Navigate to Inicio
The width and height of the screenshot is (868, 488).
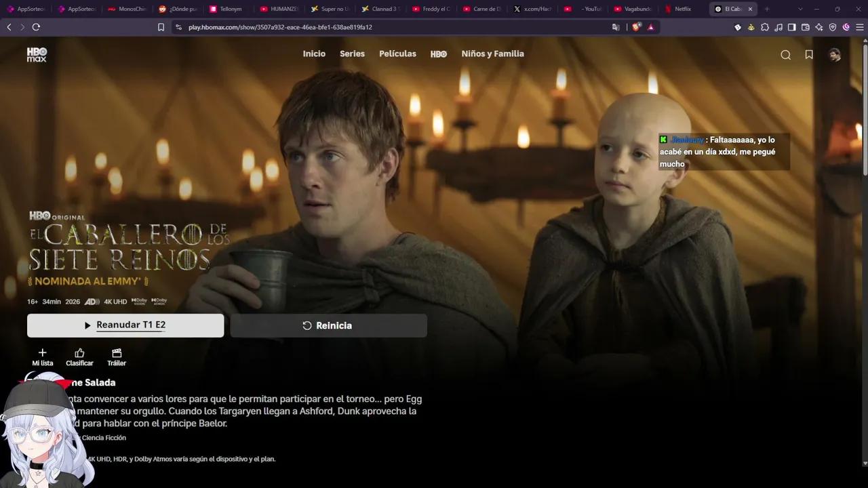tap(314, 54)
